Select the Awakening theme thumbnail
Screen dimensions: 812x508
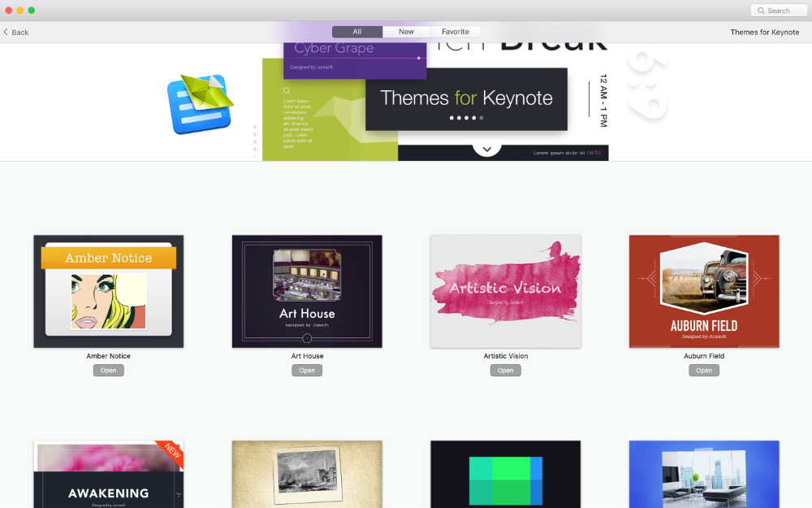(x=108, y=480)
